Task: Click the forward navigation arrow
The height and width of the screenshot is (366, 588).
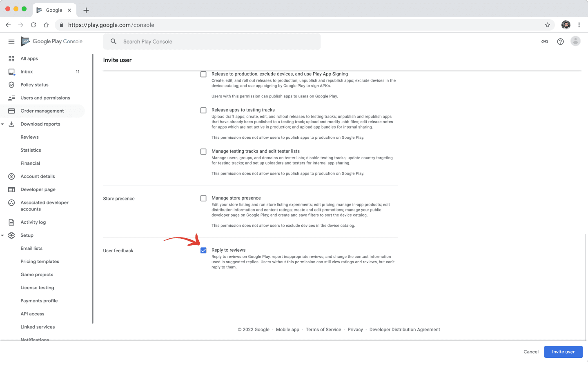Action: [x=21, y=25]
